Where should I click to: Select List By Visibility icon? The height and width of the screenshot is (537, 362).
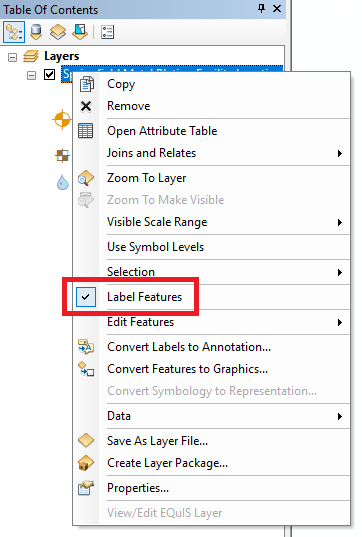[58, 32]
